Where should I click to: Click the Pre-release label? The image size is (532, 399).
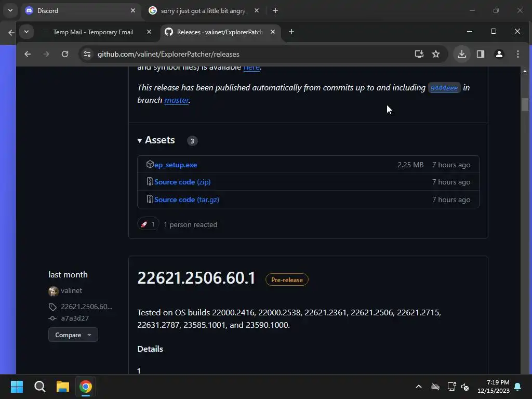pos(287,280)
